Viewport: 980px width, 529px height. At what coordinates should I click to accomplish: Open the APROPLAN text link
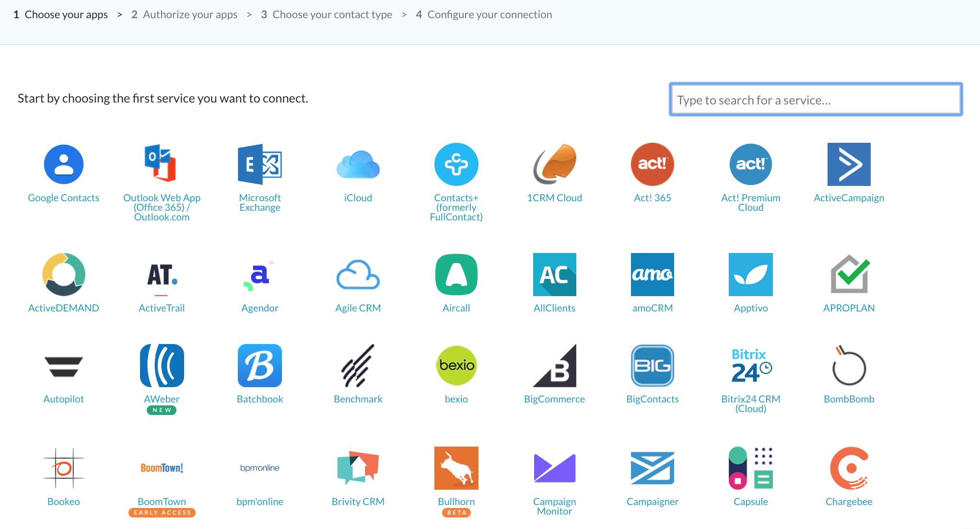(x=849, y=308)
